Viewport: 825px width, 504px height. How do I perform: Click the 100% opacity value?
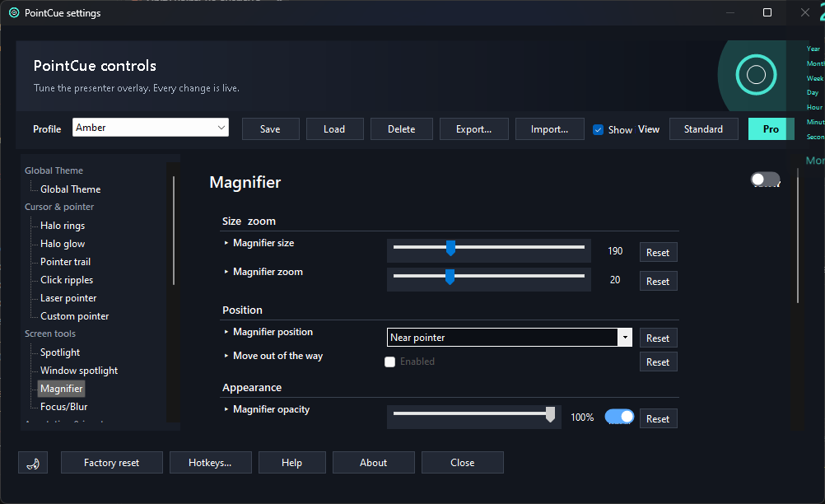[582, 418]
